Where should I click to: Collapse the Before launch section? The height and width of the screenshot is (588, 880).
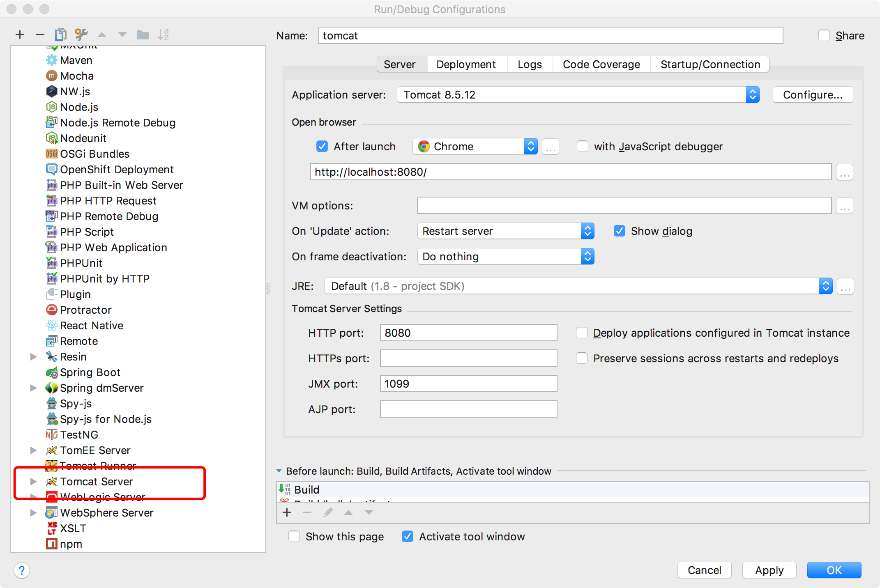[279, 471]
